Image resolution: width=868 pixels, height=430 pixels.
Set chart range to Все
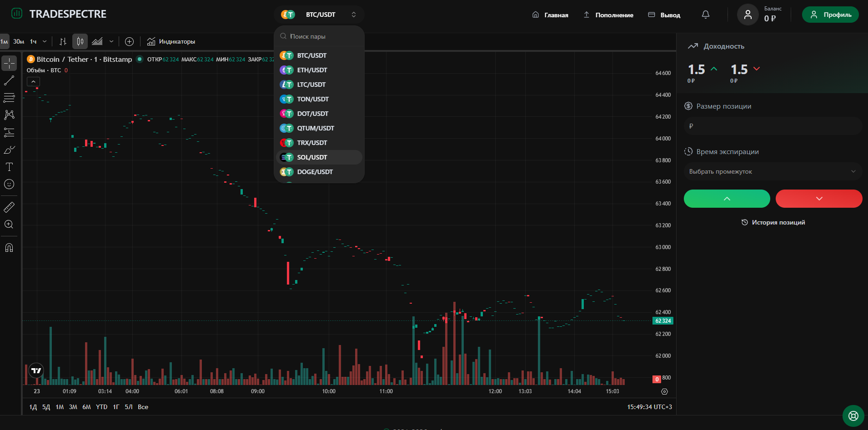point(143,407)
